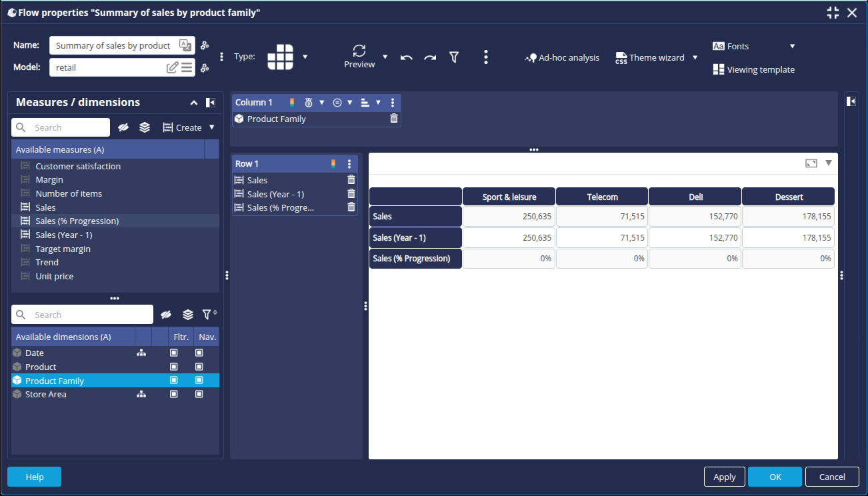Open the Fonts dropdown
The width and height of the screenshot is (868, 496).
pos(792,46)
